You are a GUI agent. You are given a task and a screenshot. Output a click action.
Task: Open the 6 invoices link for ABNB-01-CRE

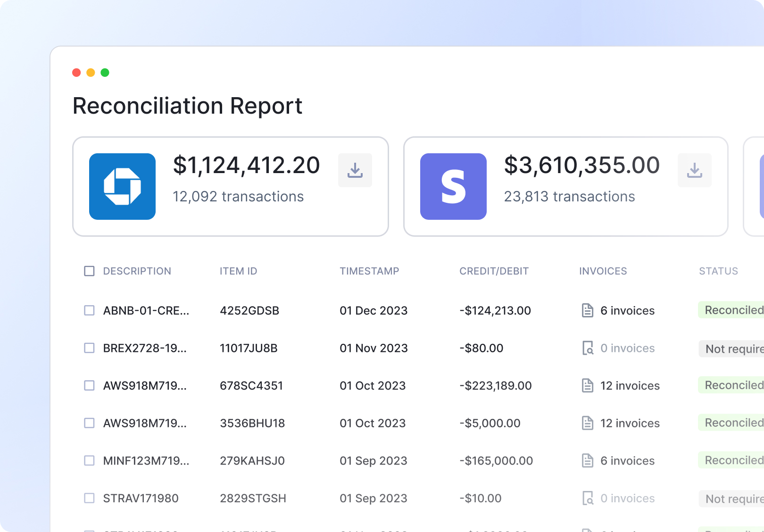[x=627, y=310]
